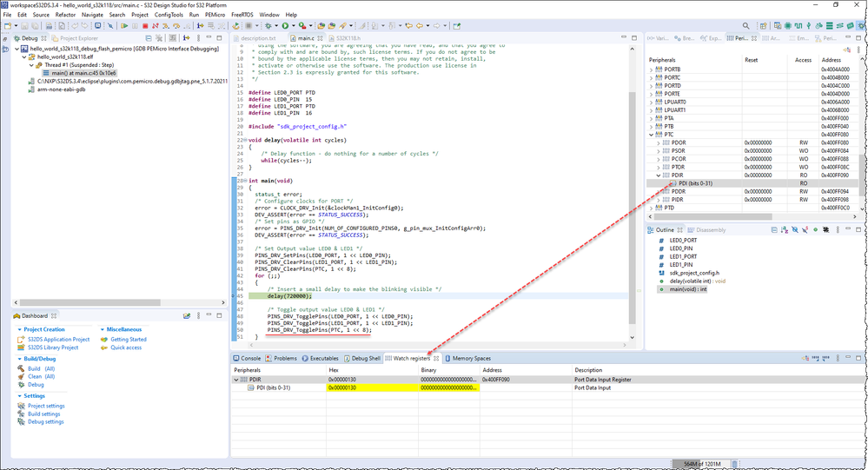Click the heap memory status bar 564M of 1201M
The height and width of the screenshot is (470, 868).
[x=702, y=464]
